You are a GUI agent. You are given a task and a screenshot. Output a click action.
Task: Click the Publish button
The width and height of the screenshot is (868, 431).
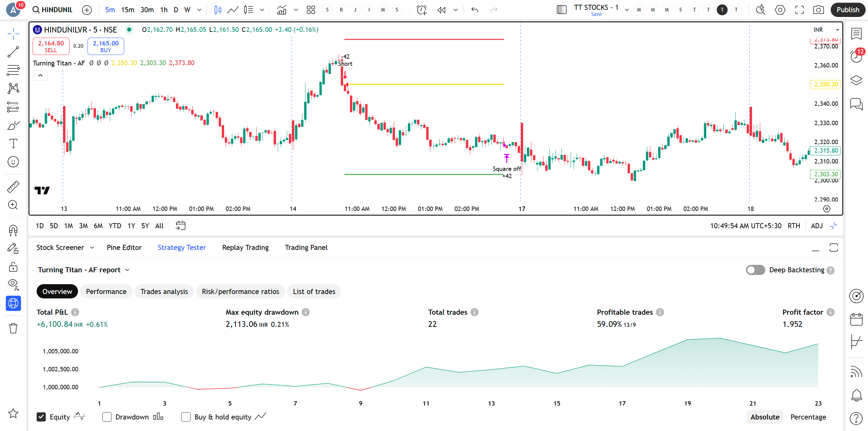click(848, 10)
